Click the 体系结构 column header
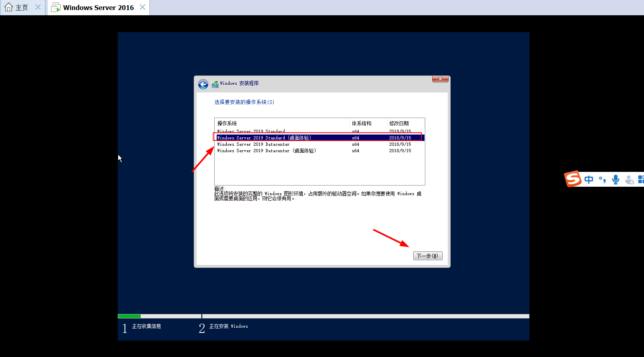The width and height of the screenshot is (644, 357). tap(368, 123)
